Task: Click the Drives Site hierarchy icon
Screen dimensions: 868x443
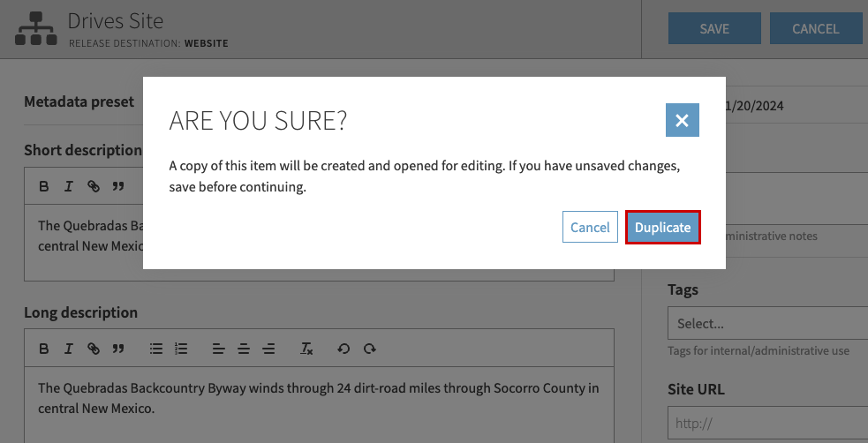Action: click(x=34, y=28)
